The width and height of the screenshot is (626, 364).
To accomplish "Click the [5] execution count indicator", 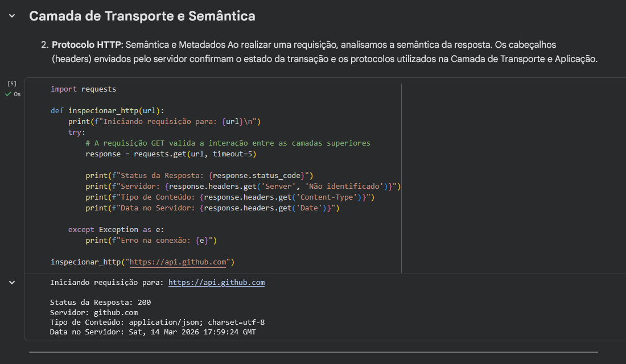I will (12, 84).
